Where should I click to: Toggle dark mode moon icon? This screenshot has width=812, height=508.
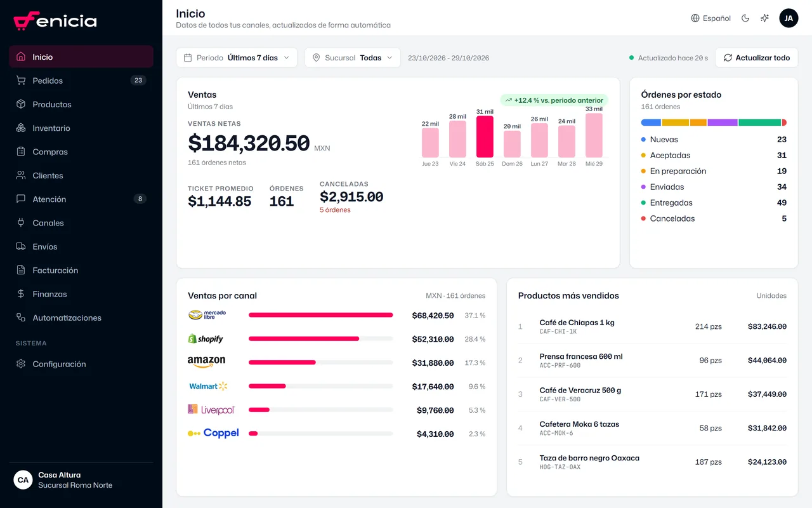745,18
